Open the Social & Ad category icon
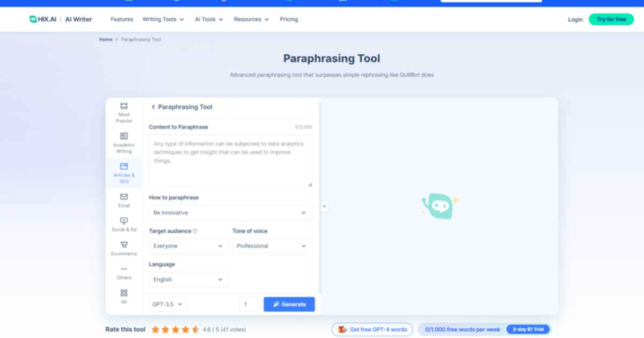 (124, 221)
